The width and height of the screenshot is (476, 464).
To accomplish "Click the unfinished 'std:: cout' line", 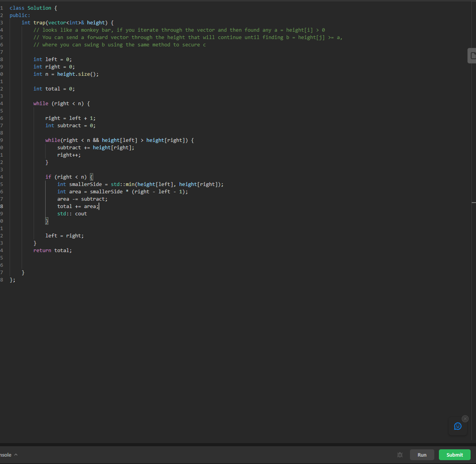I will pyautogui.click(x=72, y=213).
